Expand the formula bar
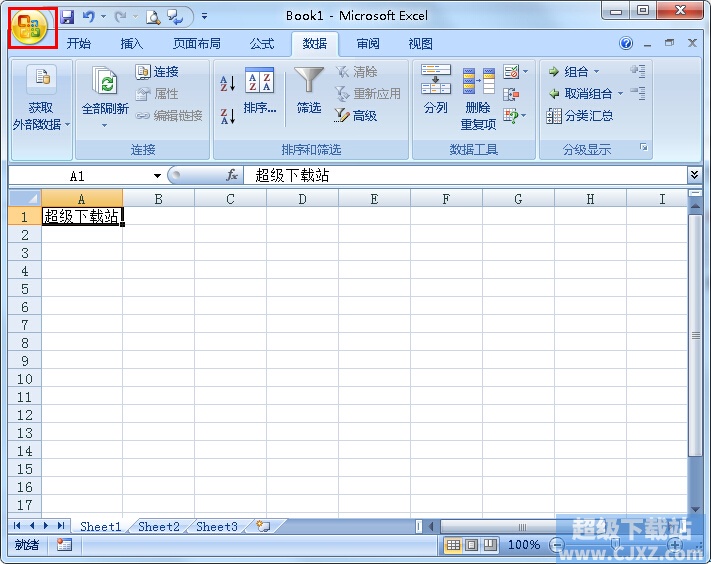Screen dimensions: 711x564 pos(694,175)
